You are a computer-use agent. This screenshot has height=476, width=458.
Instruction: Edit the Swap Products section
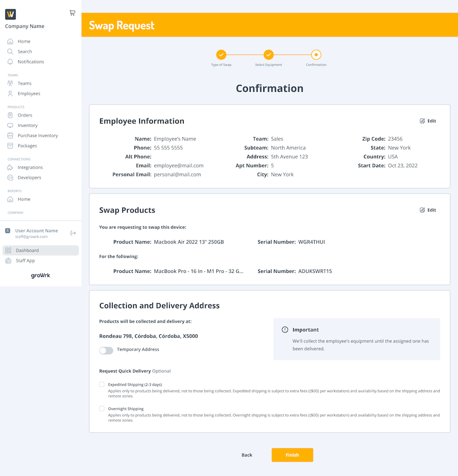(428, 210)
